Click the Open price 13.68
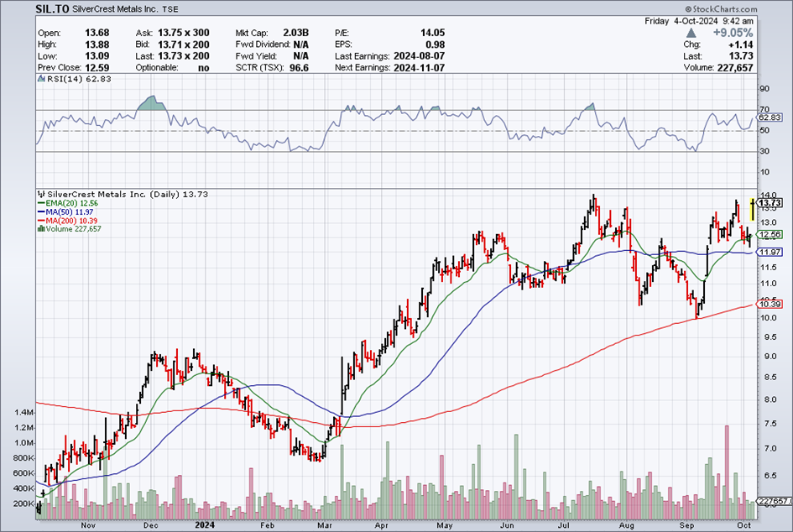Image resolution: width=793 pixels, height=532 pixels. click(97, 33)
